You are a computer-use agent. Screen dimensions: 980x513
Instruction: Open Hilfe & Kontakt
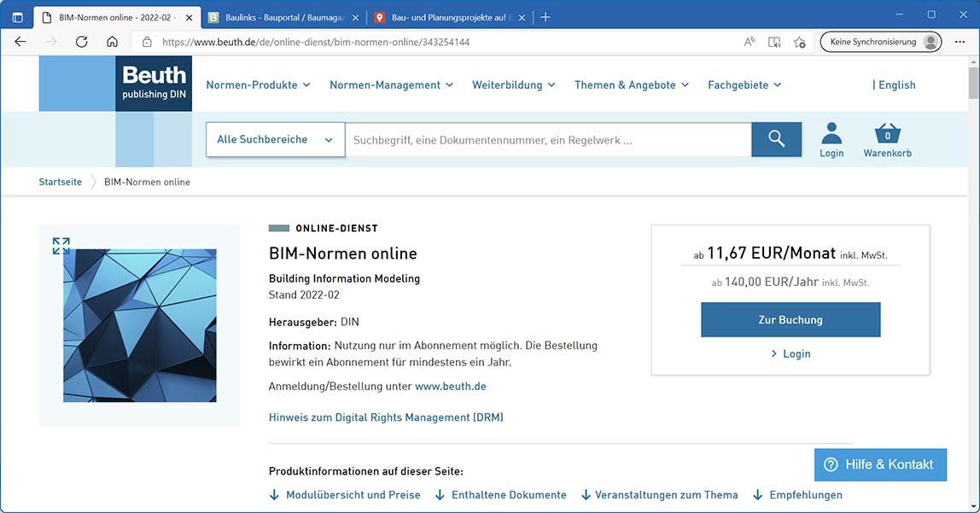pos(880,464)
